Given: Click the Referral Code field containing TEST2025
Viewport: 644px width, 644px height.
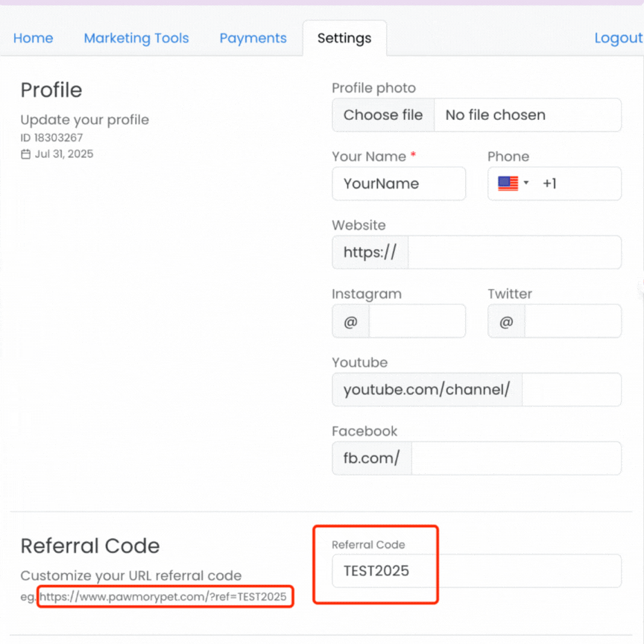Looking at the screenshot, I should pos(476,571).
